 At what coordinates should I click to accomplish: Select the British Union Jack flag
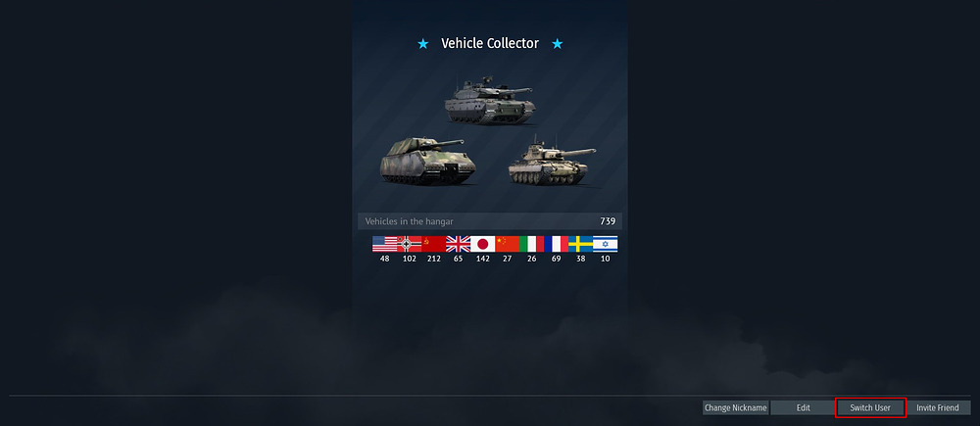458,244
